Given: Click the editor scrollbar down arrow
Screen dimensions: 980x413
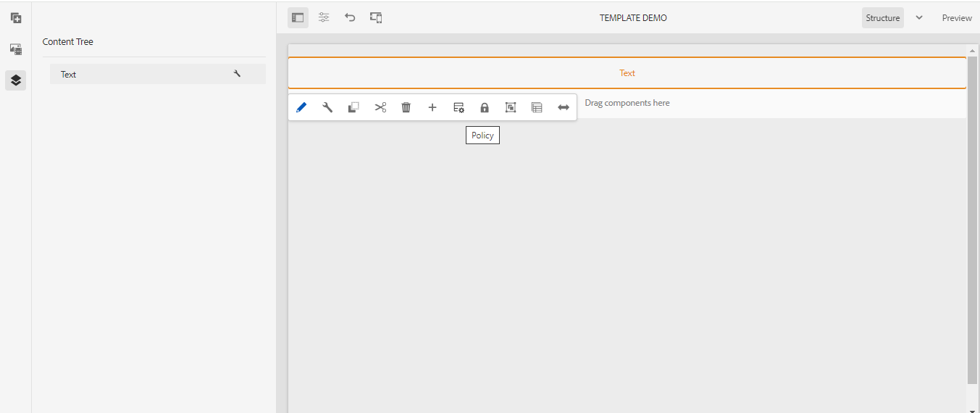Looking at the screenshot, I should [x=972, y=409].
